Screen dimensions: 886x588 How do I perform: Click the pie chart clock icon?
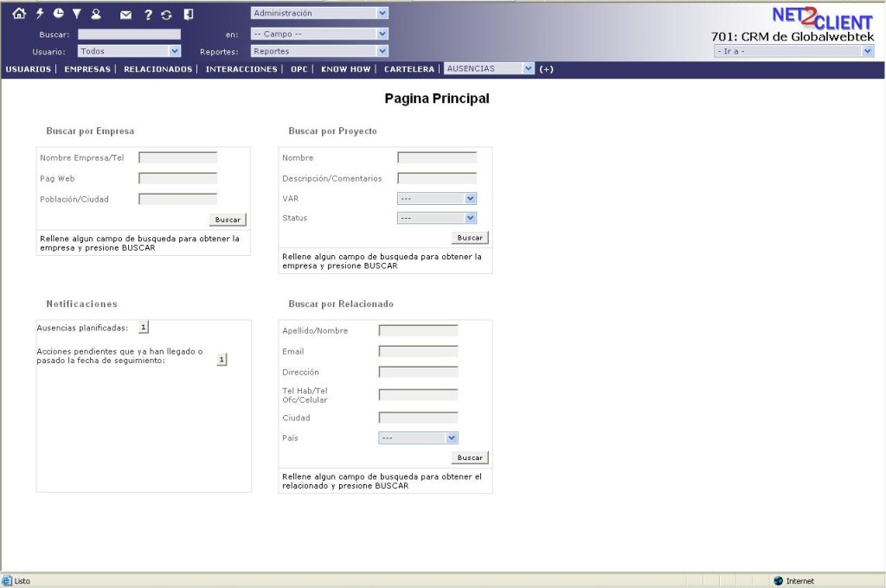click(x=58, y=14)
